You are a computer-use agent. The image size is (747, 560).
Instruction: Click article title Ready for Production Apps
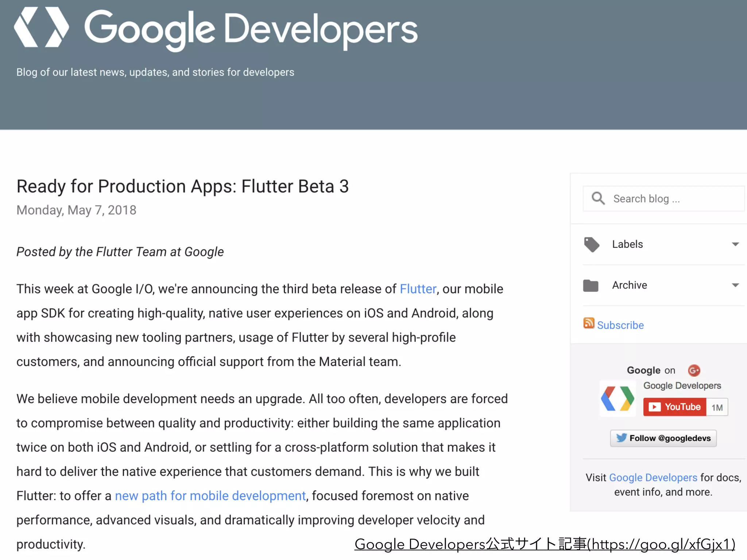[x=183, y=186]
